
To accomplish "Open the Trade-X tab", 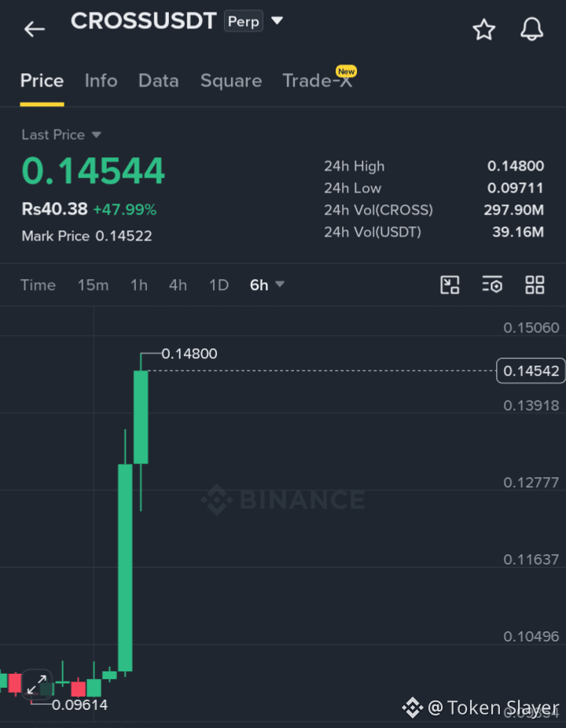I will tap(318, 81).
